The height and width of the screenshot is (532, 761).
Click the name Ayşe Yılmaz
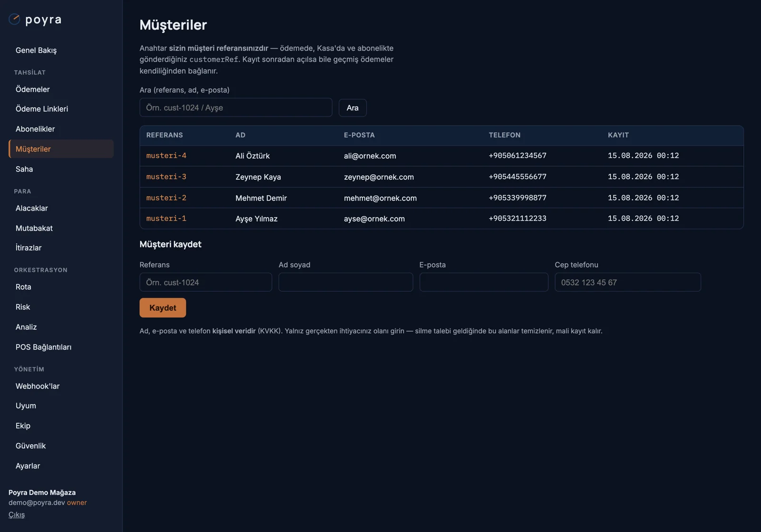pyautogui.click(x=256, y=219)
